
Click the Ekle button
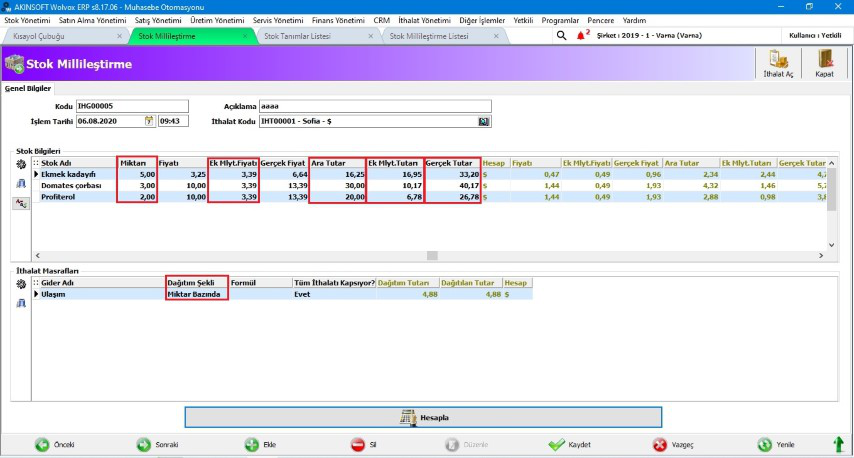tap(260, 445)
